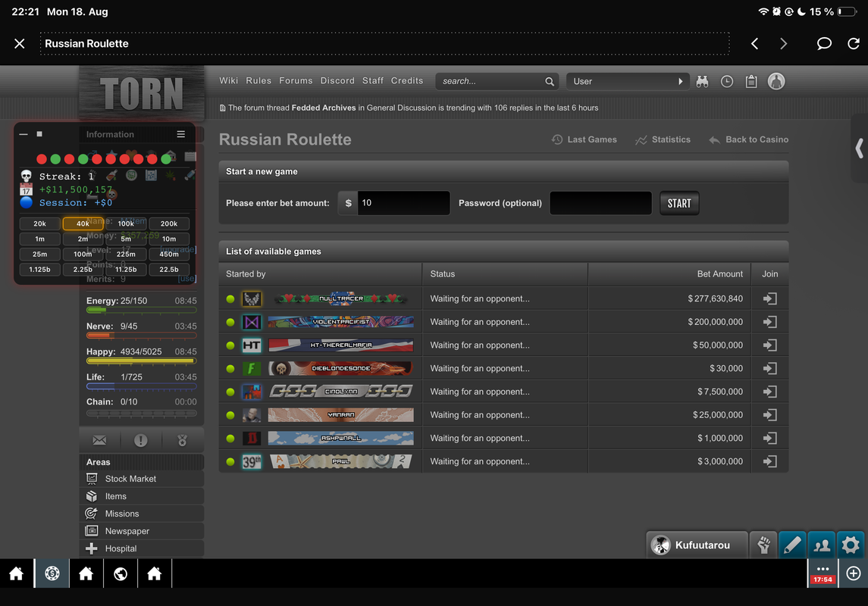
Task: Join HT-TheRealMafia's $50,000,000 game
Action: (770, 345)
